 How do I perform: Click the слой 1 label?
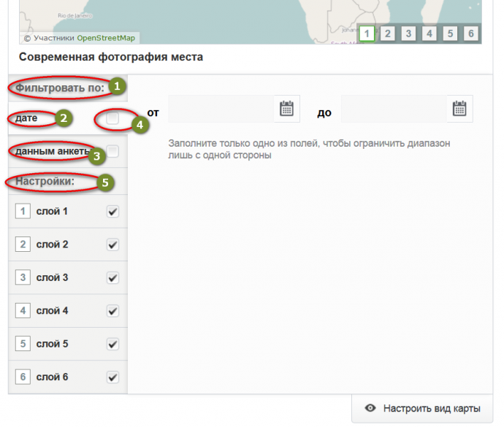pyautogui.click(x=52, y=211)
